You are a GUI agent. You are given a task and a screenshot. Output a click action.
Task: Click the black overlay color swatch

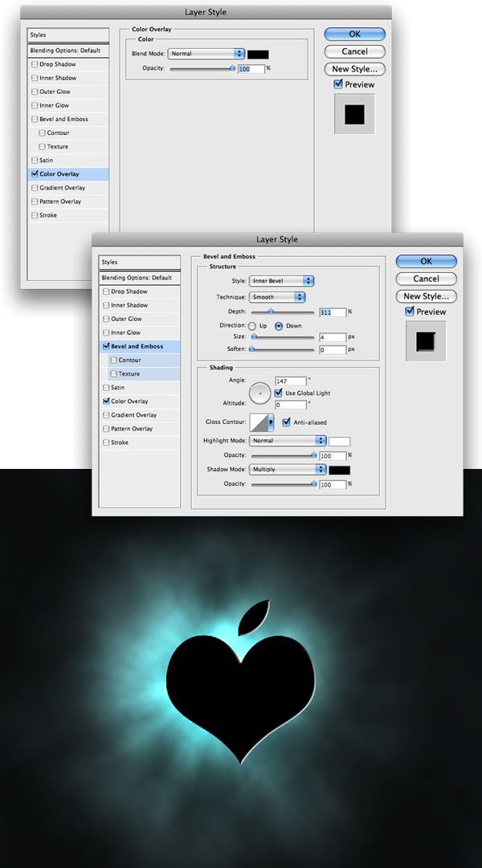pos(258,55)
